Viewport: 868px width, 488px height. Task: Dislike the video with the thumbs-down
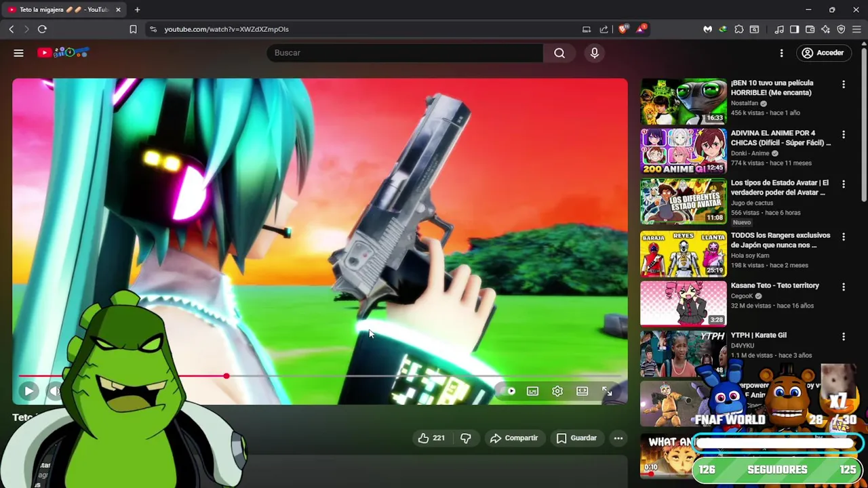466,438
